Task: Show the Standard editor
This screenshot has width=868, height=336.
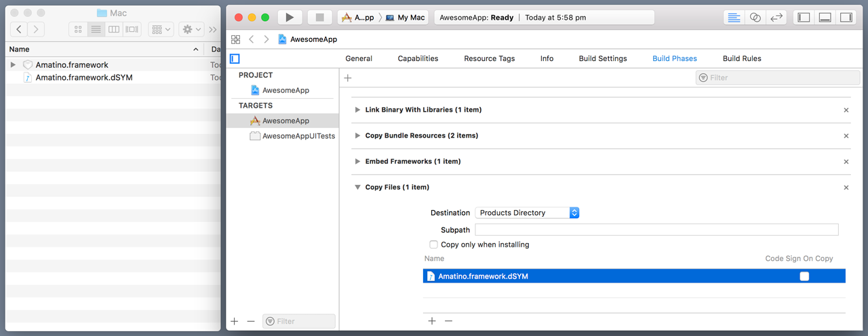Action: 734,18
